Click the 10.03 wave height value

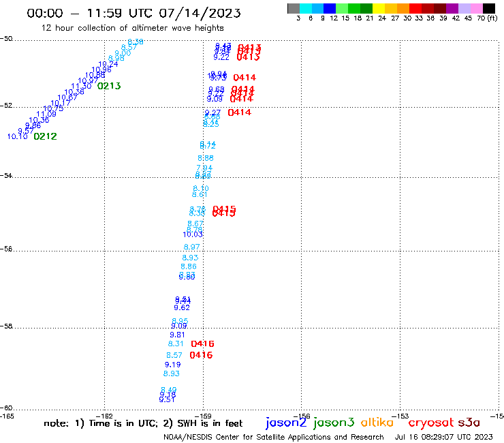point(193,234)
